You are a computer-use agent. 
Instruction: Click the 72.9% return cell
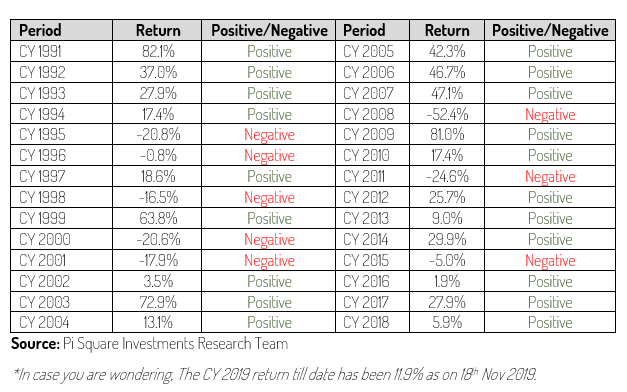pos(158,302)
